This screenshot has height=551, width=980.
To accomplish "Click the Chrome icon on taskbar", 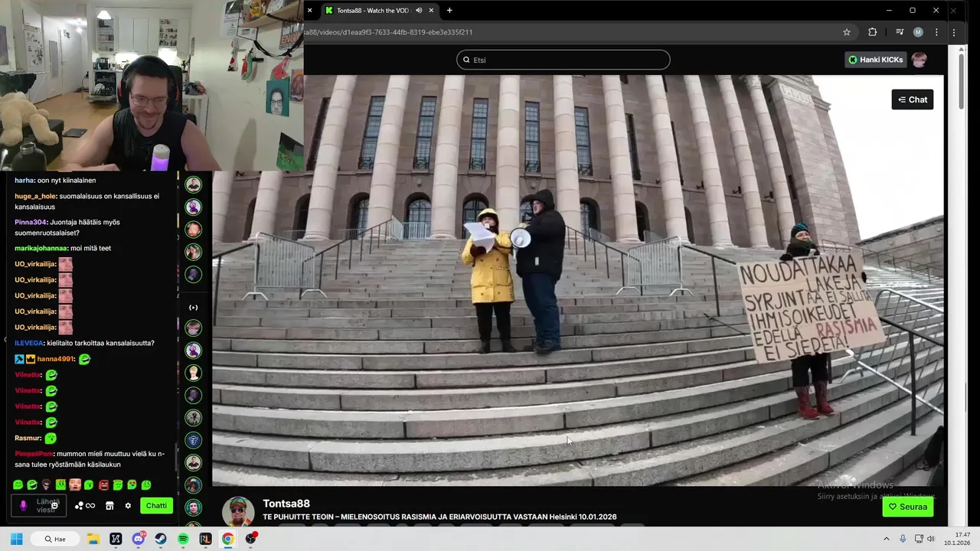I will [227, 539].
